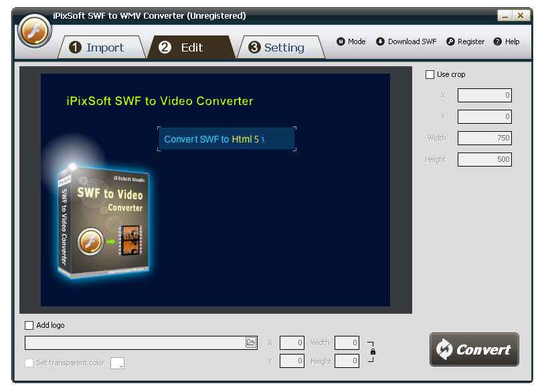Click the logo Height field

coord(347,361)
